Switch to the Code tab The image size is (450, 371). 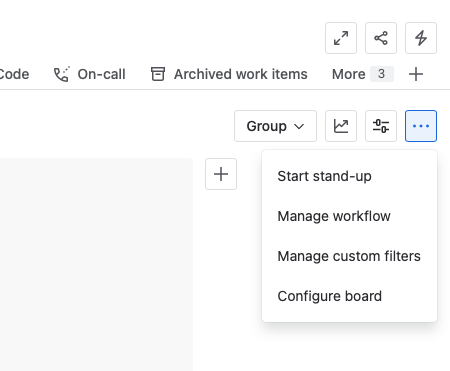pos(14,74)
